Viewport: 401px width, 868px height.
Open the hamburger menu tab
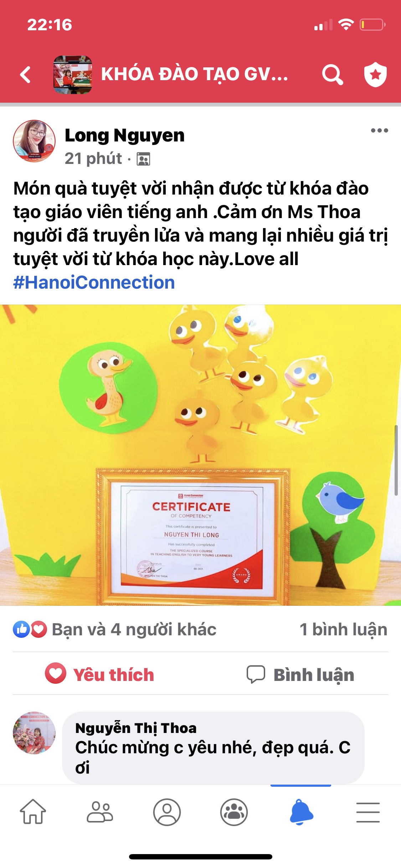click(x=368, y=812)
